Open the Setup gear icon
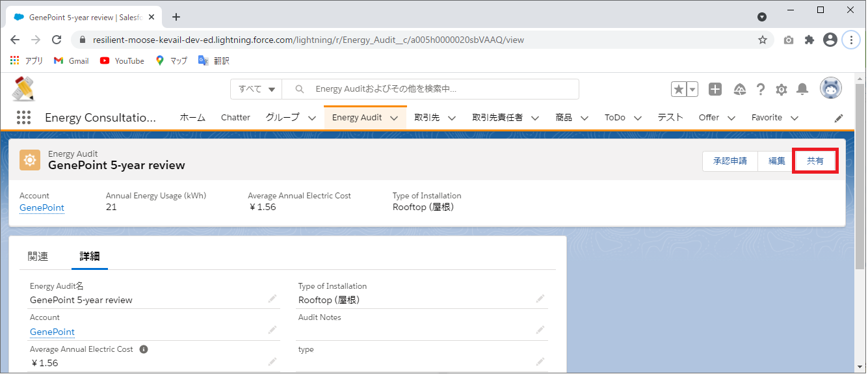Viewport: 868px width, 374px height. [782, 90]
